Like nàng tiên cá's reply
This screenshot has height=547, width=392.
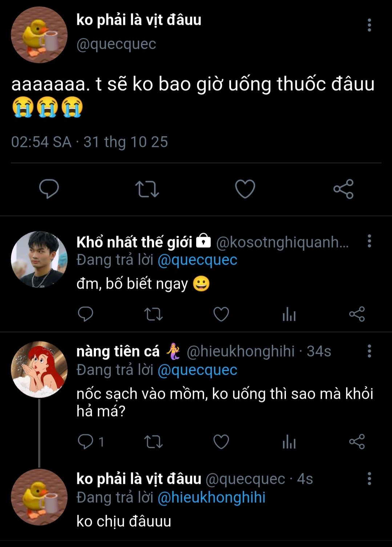(221, 442)
